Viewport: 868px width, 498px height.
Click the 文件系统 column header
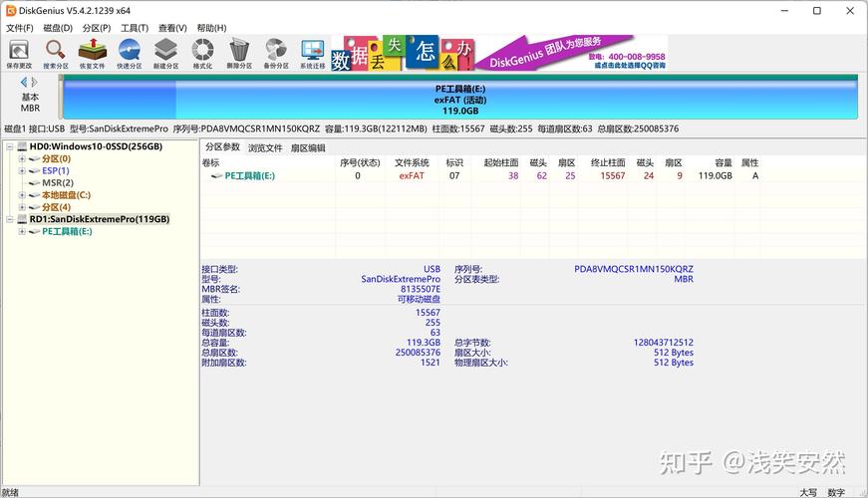click(412, 162)
